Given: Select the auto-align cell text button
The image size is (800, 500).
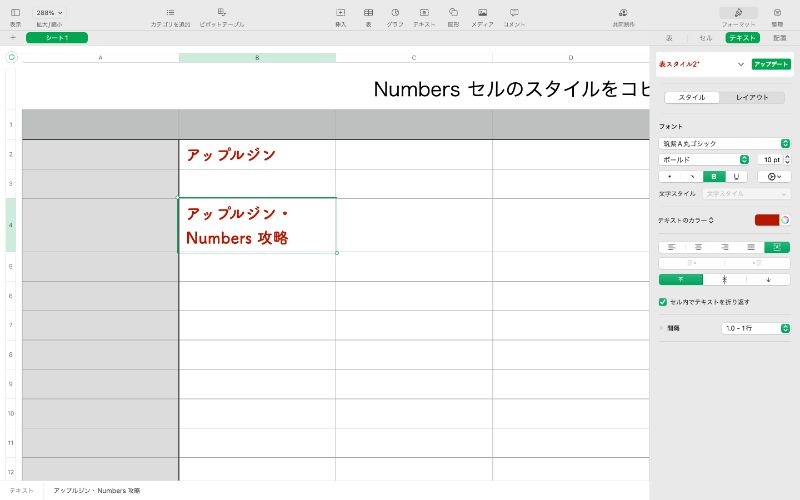Looking at the screenshot, I should coord(777,247).
